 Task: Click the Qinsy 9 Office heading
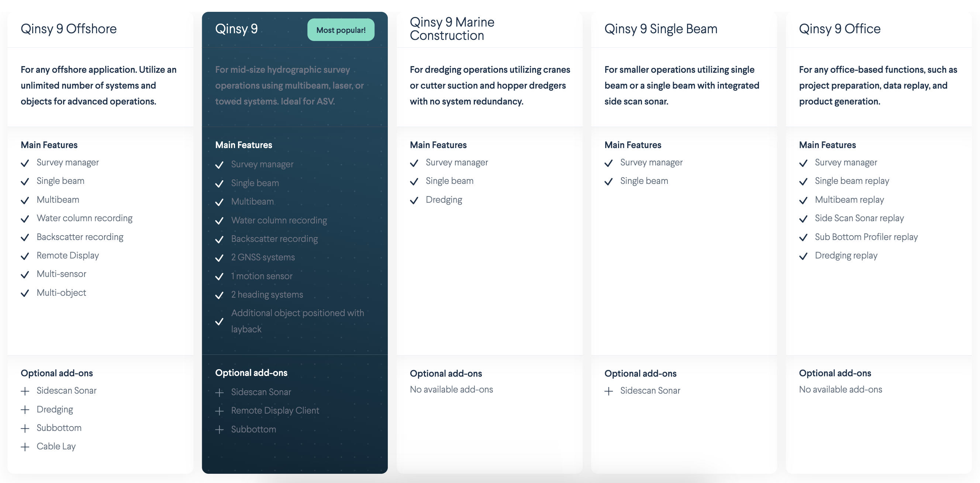tap(839, 29)
